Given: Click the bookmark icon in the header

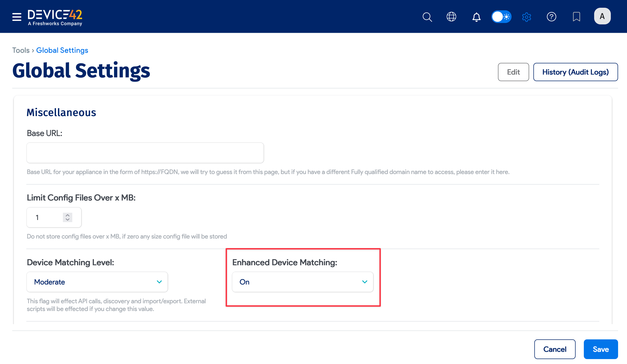Looking at the screenshot, I should pyautogui.click(x=576, y=17).
